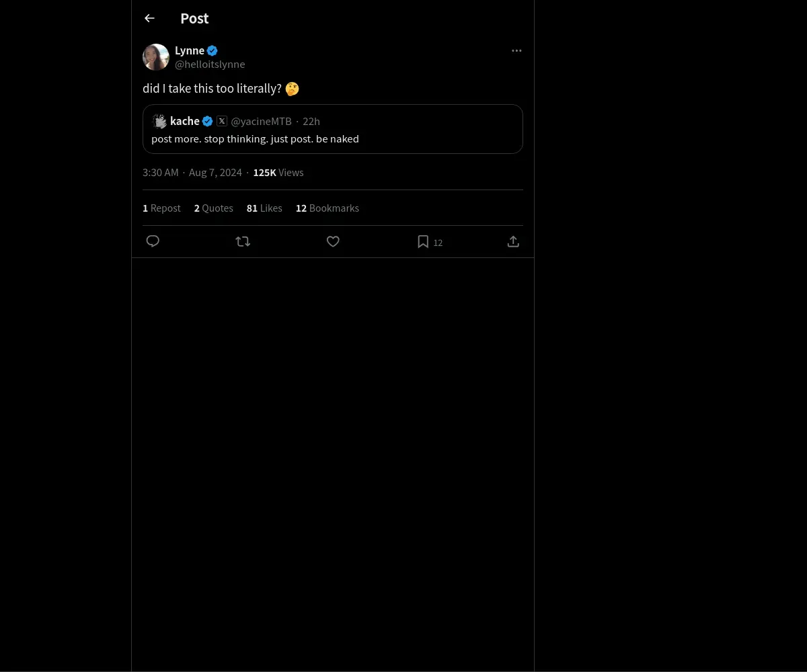
Task: Open the @helloitslynne handle link
Action: 210,65
